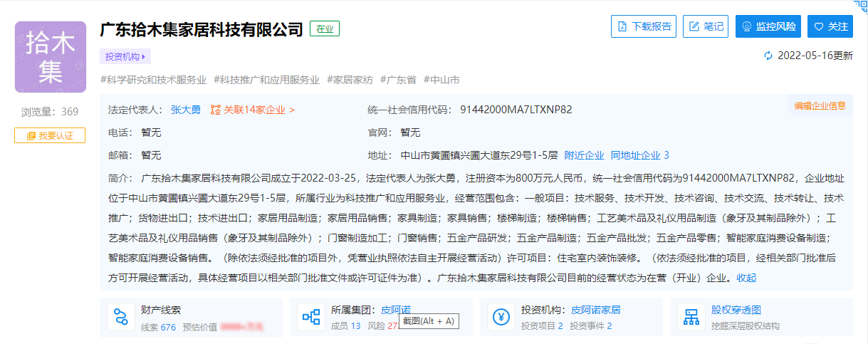Viewport: 868px width, 344px height.
Task: Open legal representative 张大勇 link
Action: click(x=186, y=110)
